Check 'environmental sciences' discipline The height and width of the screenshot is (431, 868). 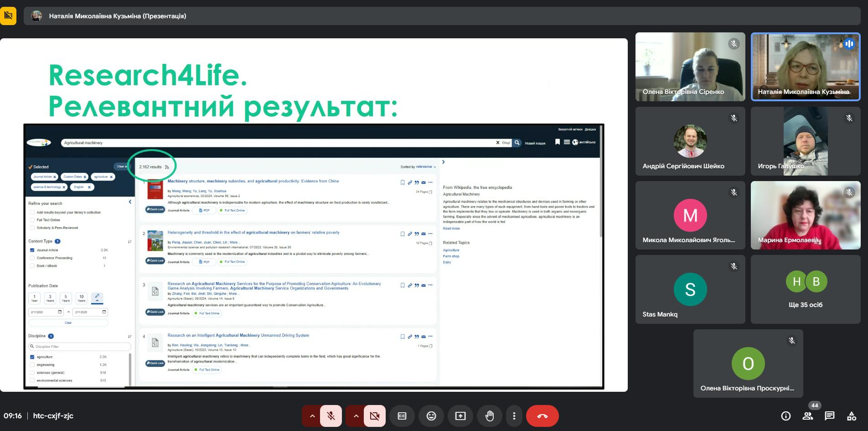32,380
